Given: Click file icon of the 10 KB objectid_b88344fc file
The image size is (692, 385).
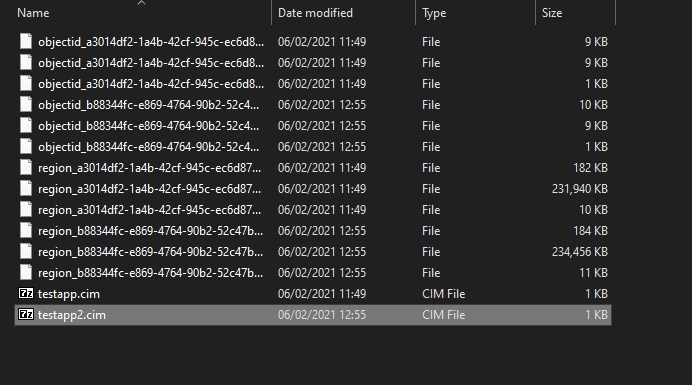Looking at the screenshot, I should (26, 105).
